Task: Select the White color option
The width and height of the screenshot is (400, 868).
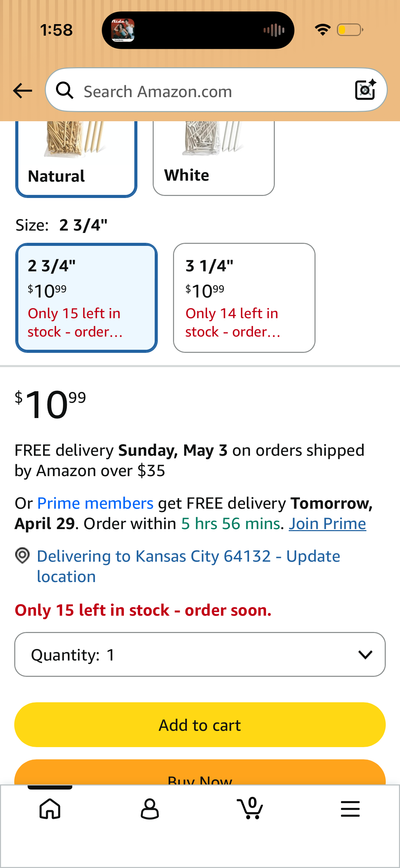Action: click(214, 158)
